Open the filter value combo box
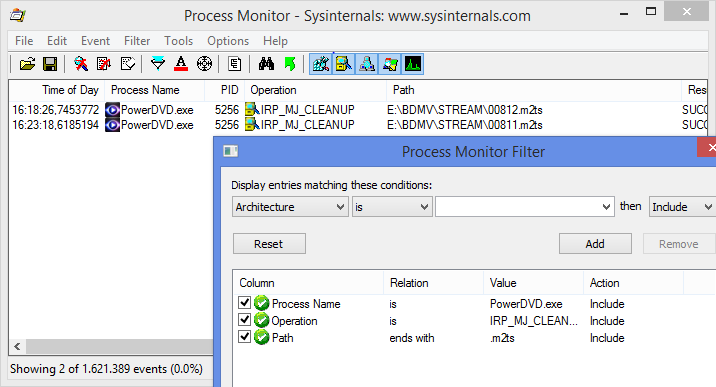The height and width of the screenshot is (387, 716). pyautogui.click(x=524, y=207)
